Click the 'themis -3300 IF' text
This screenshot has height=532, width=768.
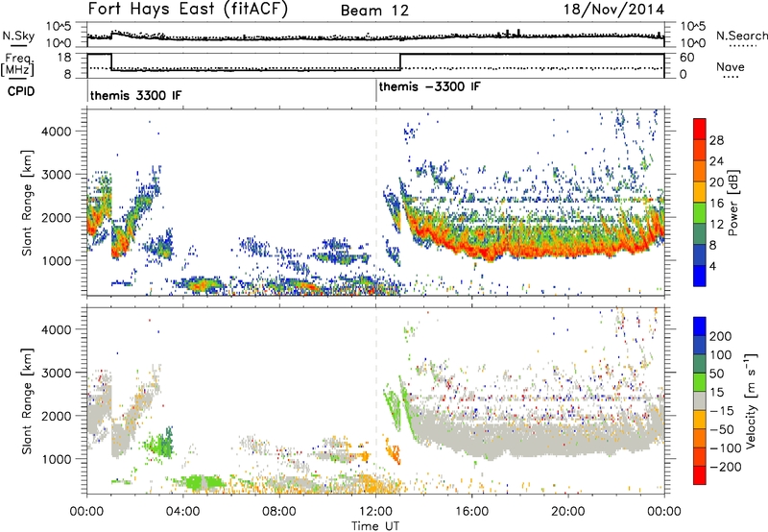429,86
